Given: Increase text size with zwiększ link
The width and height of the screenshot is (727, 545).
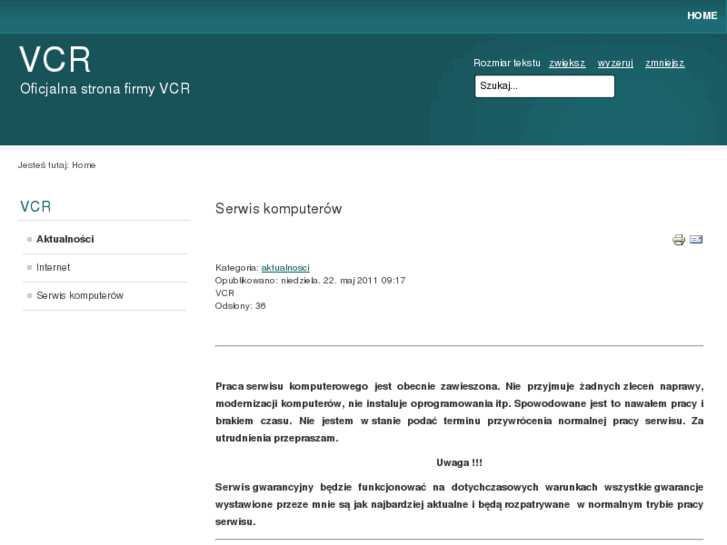Looking at the screenshot, I should point(567,63).
